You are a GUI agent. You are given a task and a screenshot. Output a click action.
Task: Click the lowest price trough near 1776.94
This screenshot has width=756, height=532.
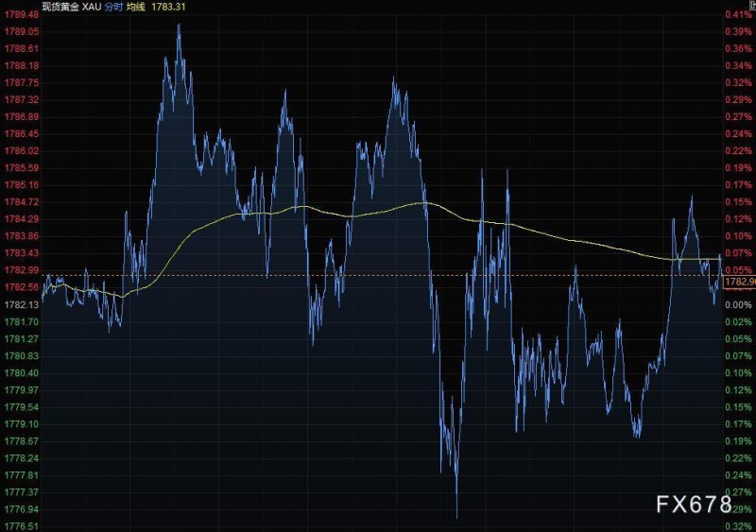click(x=456, y=516)
